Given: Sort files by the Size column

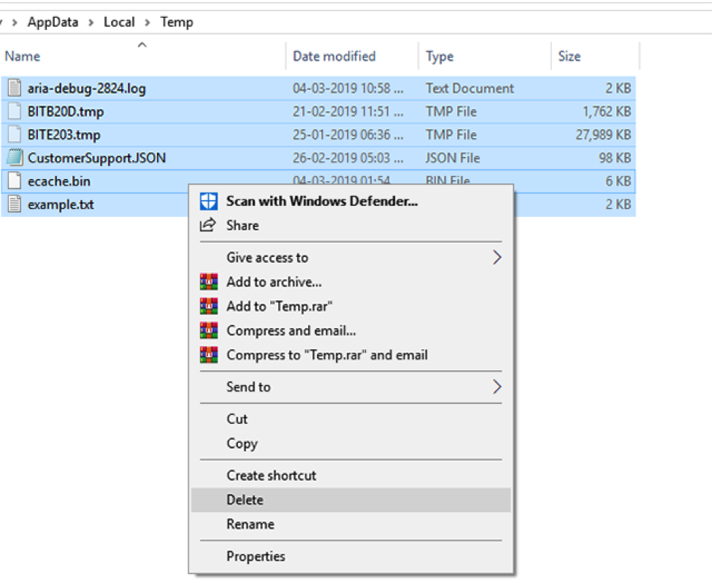Looking at the screenshot, I should click(x=569, y=56).
